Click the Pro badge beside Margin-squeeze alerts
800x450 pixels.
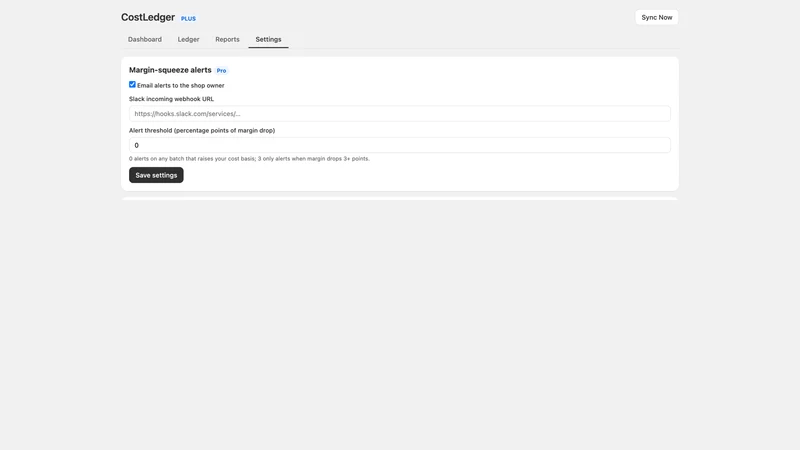221,70
